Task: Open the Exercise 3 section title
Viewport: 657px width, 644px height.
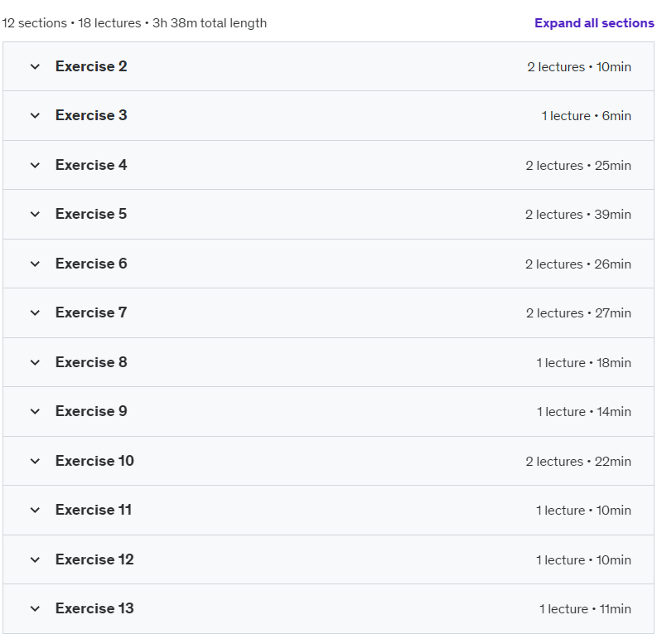Action: (x=91, y=115)
